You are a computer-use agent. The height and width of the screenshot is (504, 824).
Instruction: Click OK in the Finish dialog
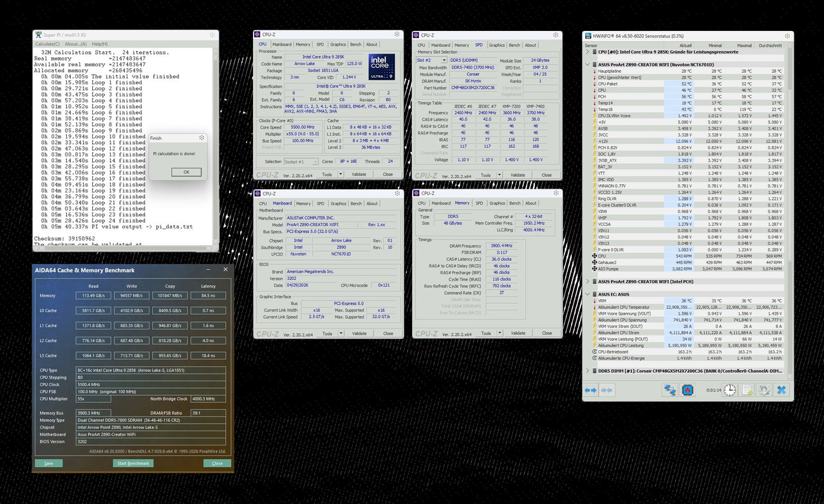[186, 172]
